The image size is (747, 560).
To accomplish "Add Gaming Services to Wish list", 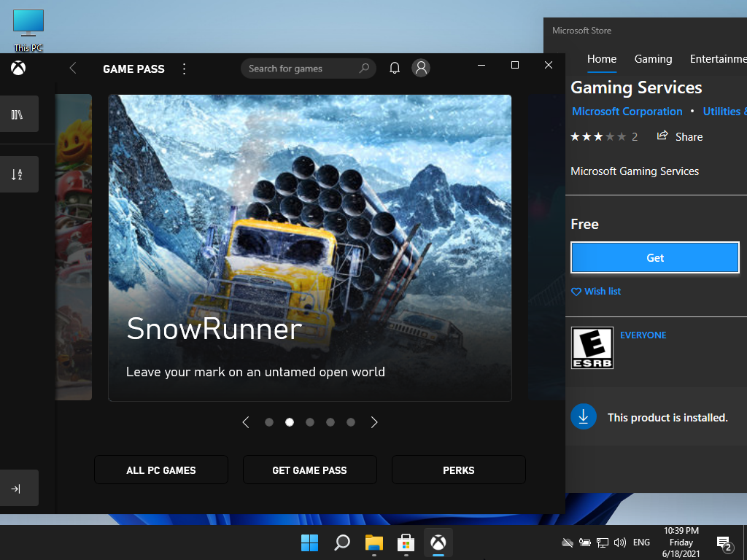I will pos(596,292).
